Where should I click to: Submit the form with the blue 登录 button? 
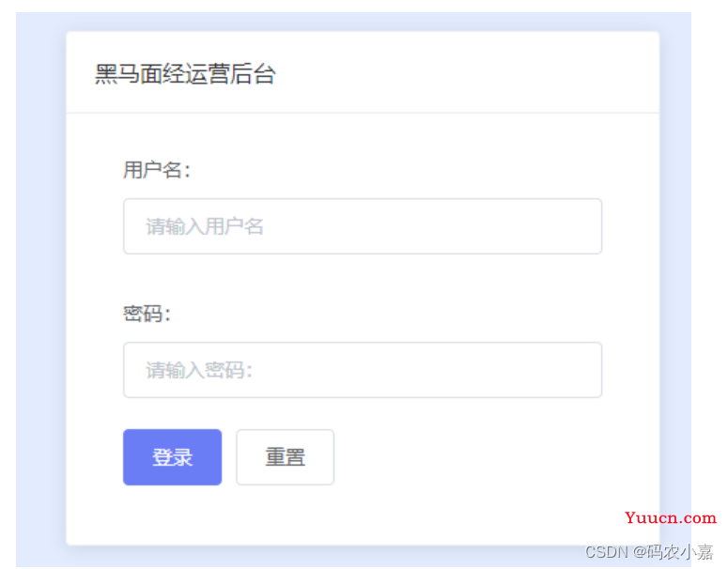(x=172, y=457)
